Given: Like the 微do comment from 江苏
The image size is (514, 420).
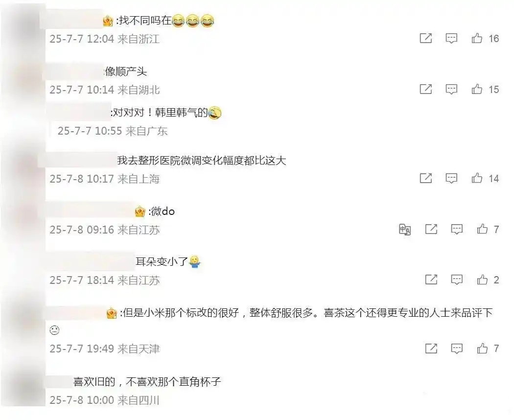Looking at the screenshot, I should (482, 229).
